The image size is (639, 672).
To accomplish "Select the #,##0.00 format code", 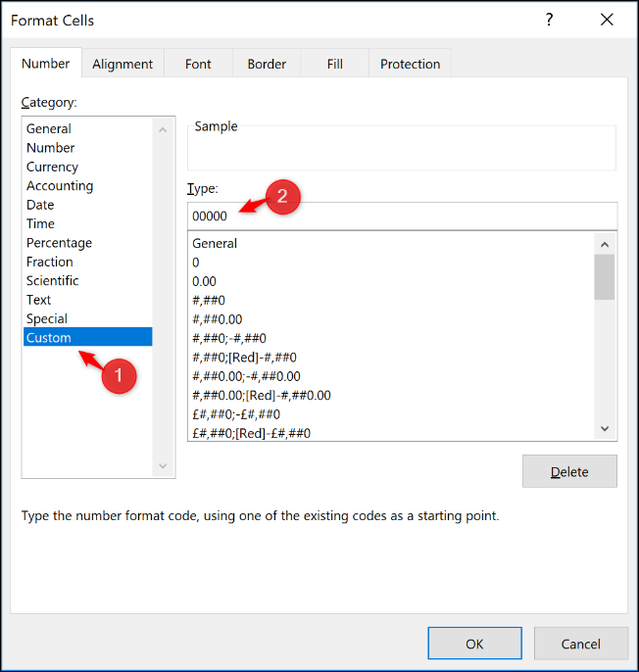I will click(x=217, y=318).
